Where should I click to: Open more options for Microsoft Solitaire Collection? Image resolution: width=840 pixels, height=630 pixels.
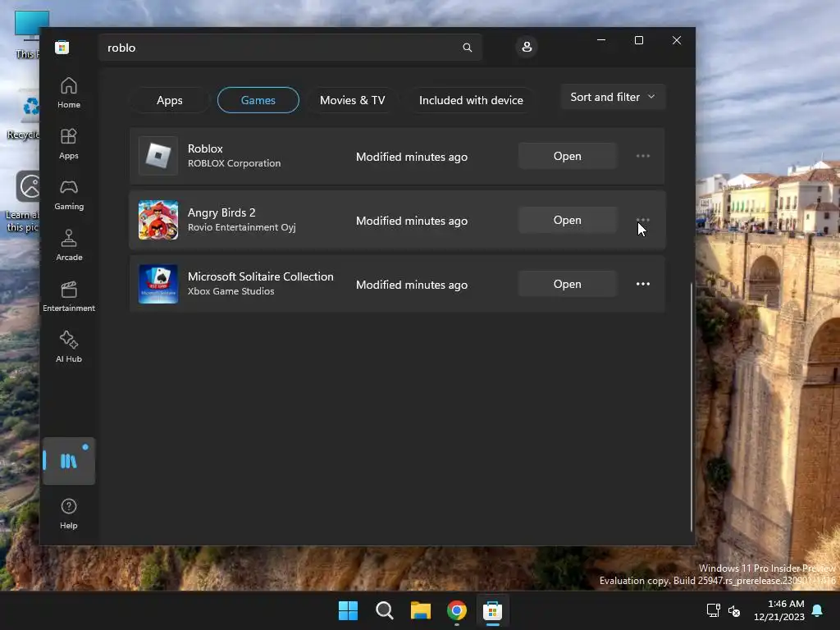tap(643, 284)
